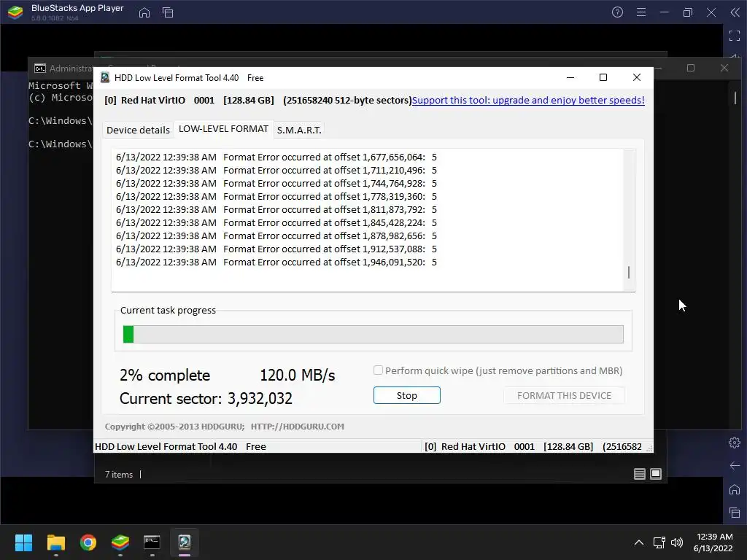Screen dimensions: 747x560
Task: Toggle BlueStacks fullscreen icon in sidebar
Action: 735,36
